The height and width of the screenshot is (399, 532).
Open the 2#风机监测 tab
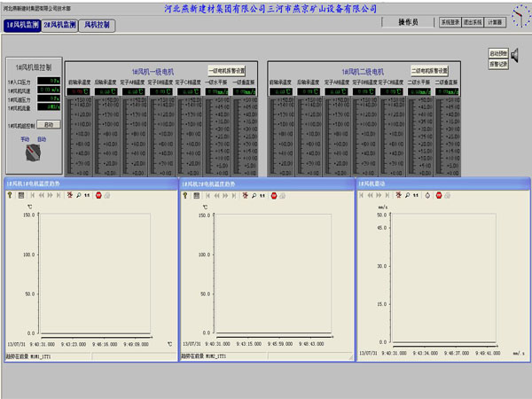pos(60,27)
